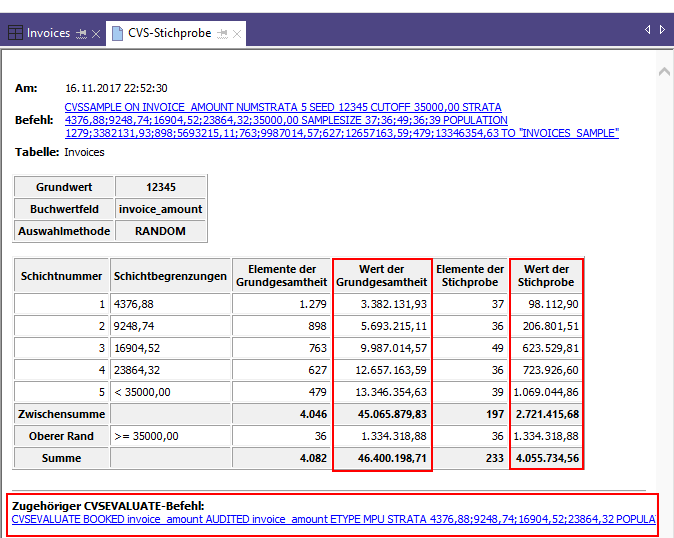Open the CVSSAMPLE command link
674x538 pixels.
click(342, 120)
